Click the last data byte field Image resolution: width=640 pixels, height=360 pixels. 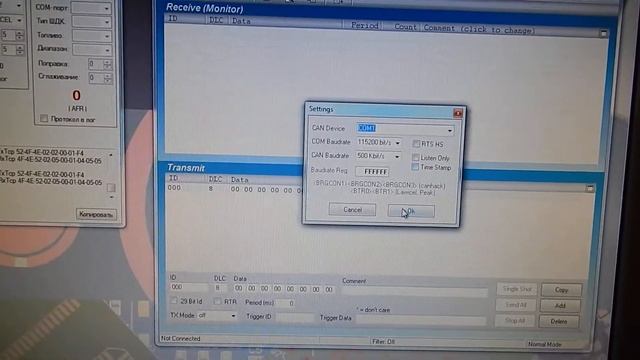point(329,289)
